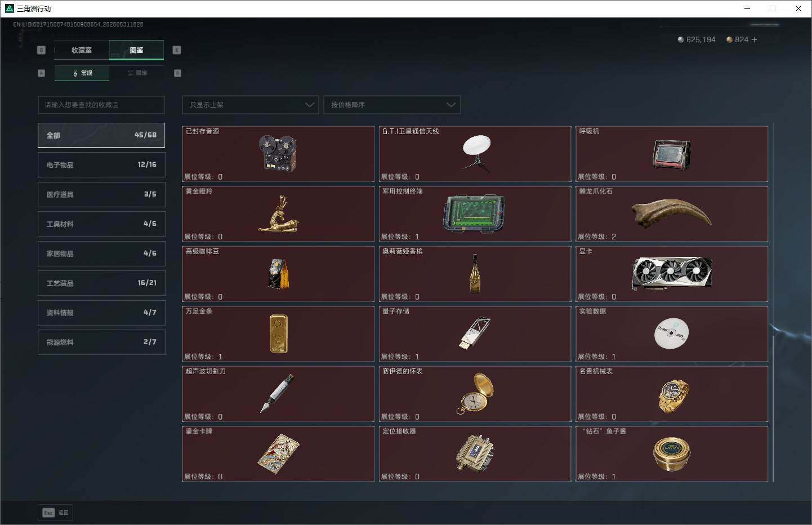This screenshot has width=812, height=525.
Task: Open the 按价格降序 sort dropdown
Action: 392,105
